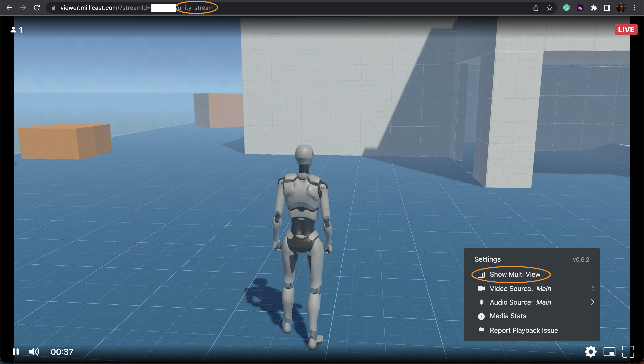644x364 pixels.
Task: Click the red LIVE badge
Action: [626, 30]
